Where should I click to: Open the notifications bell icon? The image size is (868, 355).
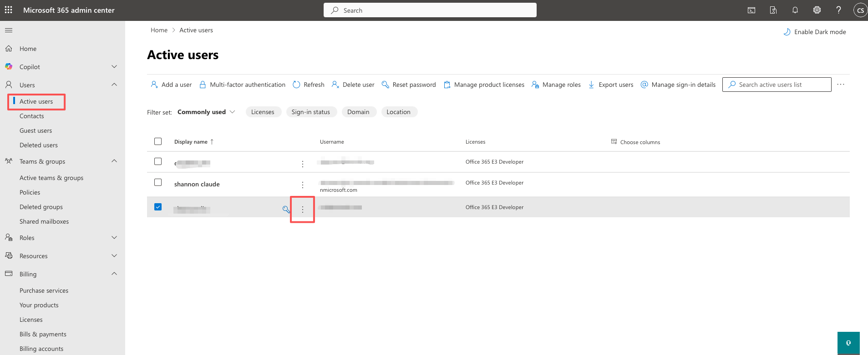795,10
